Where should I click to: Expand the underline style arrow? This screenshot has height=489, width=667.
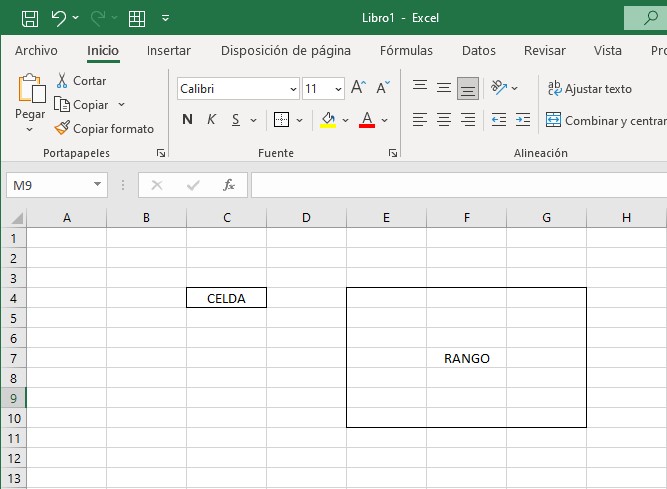[x=254, y=120]
